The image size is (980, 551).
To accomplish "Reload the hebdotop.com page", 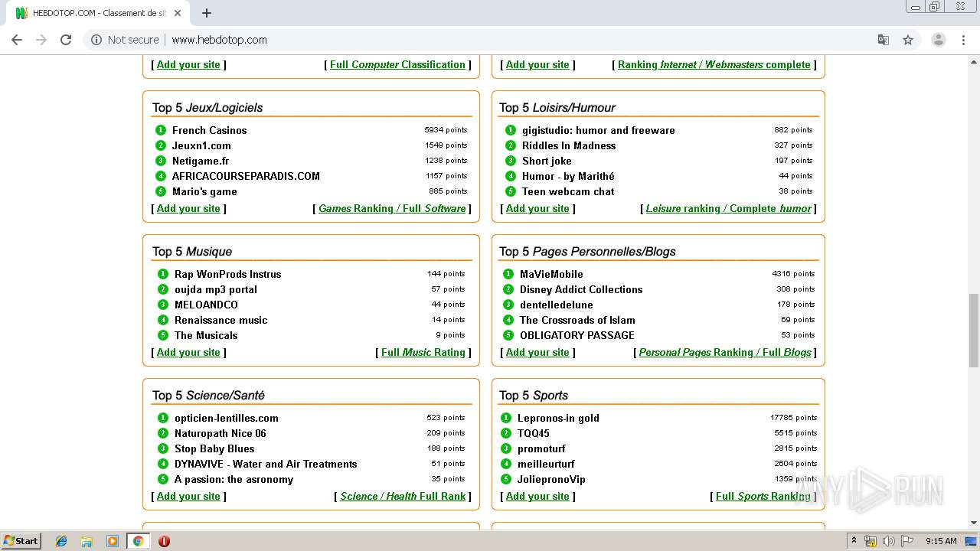I will pos(66,40).
